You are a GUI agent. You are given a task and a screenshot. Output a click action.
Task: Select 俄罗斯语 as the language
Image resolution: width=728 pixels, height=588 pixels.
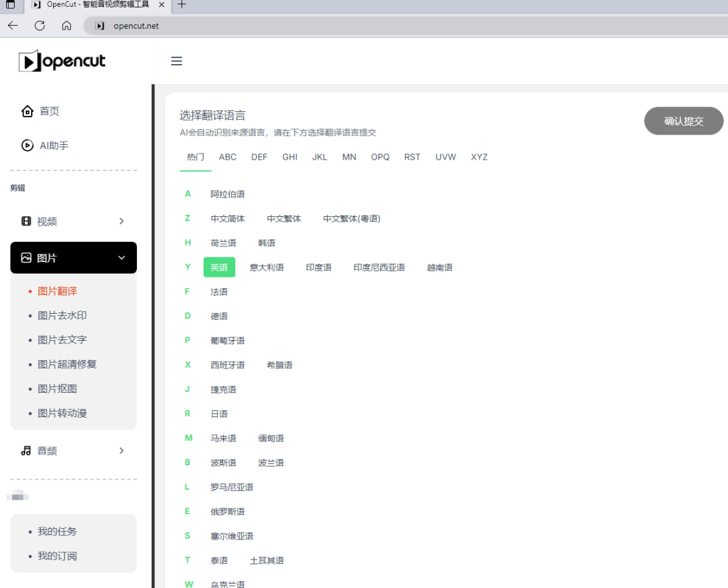click(x=228, y=512)
